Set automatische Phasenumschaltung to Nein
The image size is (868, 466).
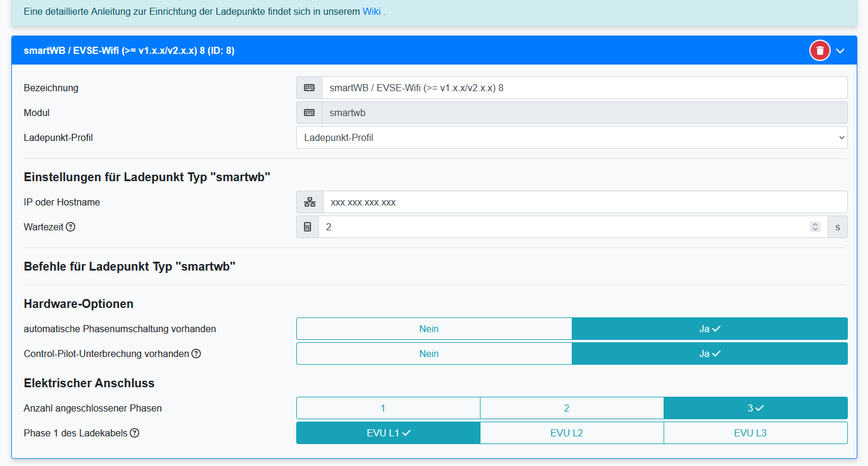(434, 329)
